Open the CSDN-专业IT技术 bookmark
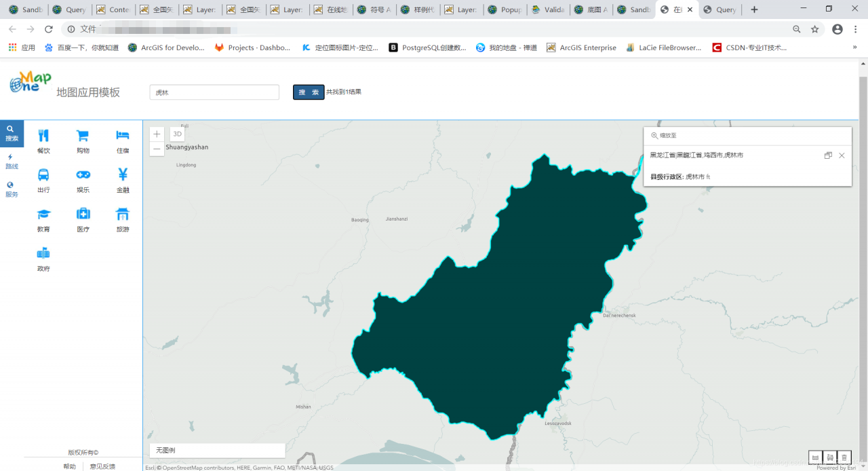 [x=750, y=48]
